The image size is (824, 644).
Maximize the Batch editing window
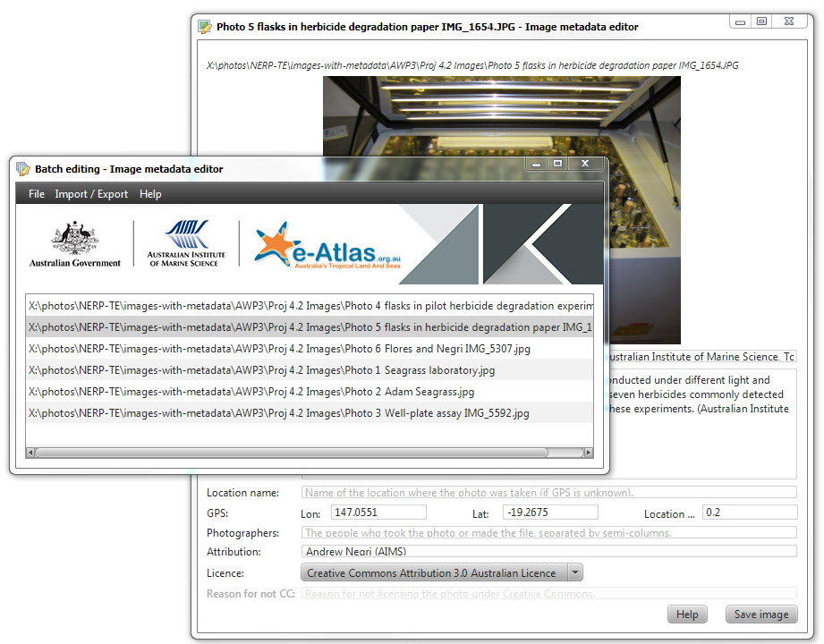[x=557, y=164]
